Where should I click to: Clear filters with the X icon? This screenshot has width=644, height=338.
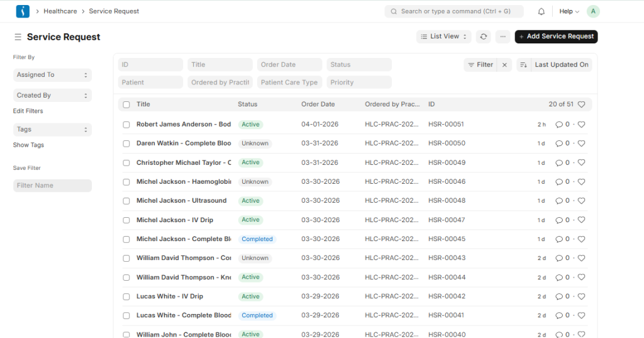tap(504, 65)
